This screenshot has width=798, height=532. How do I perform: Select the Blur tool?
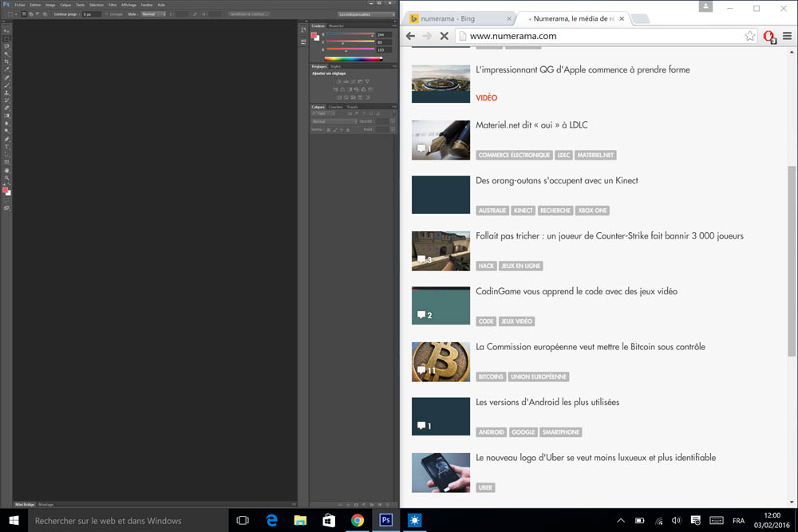6,124
